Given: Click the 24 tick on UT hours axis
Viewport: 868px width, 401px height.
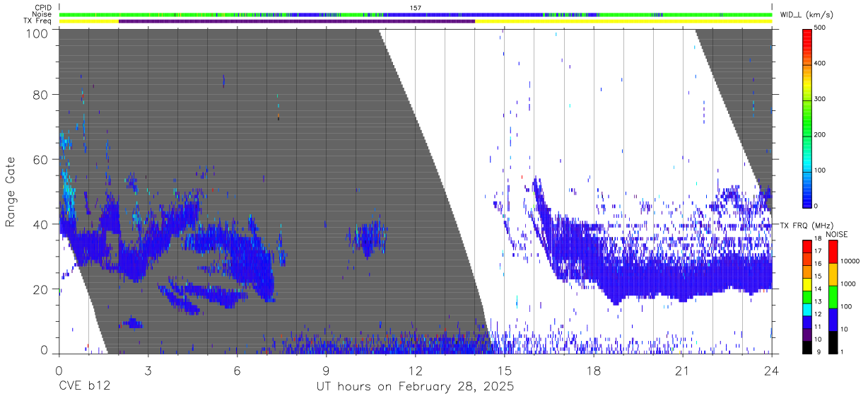Looking at the screenshot, I should pos(772,371).
